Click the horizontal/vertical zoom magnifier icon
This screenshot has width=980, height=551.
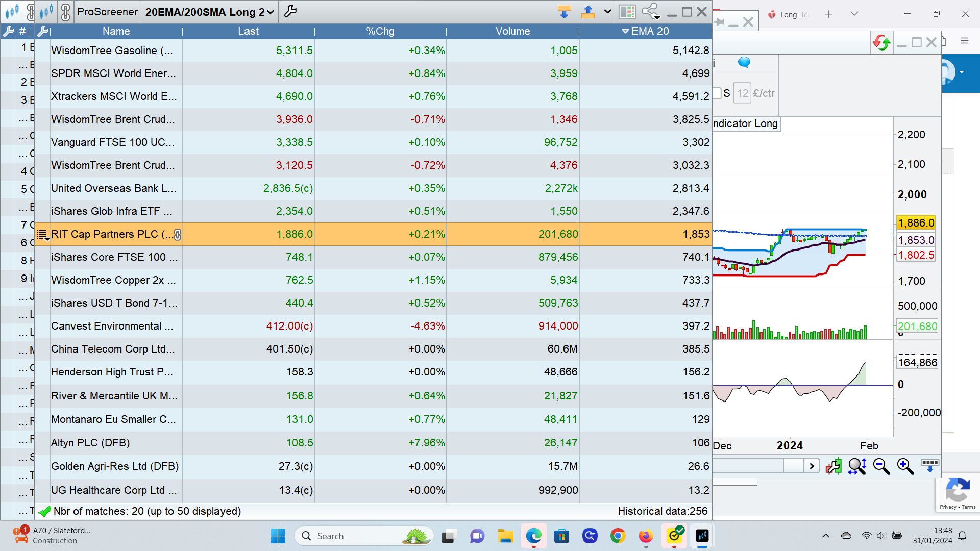[x=857, y=466]
